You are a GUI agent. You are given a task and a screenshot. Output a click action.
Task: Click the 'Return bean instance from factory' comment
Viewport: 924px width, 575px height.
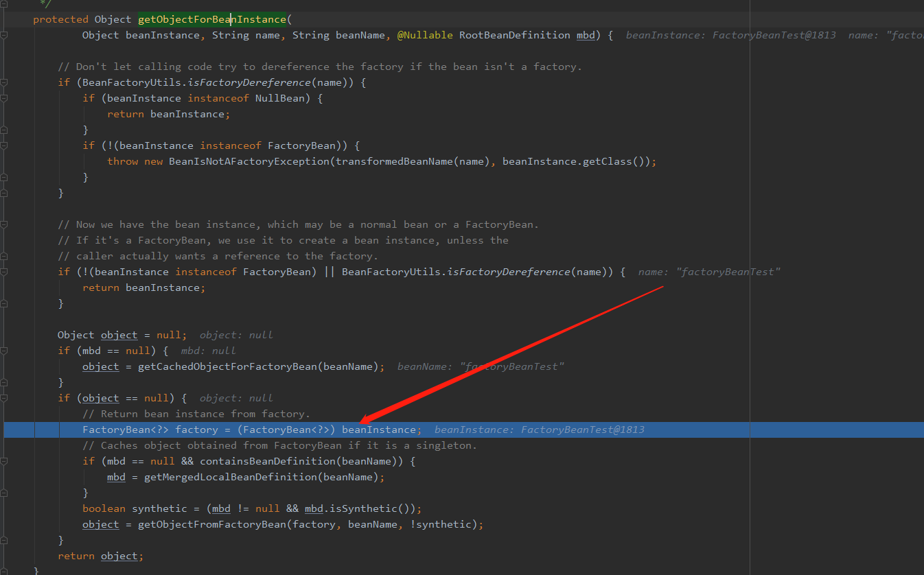pos(196,414)
